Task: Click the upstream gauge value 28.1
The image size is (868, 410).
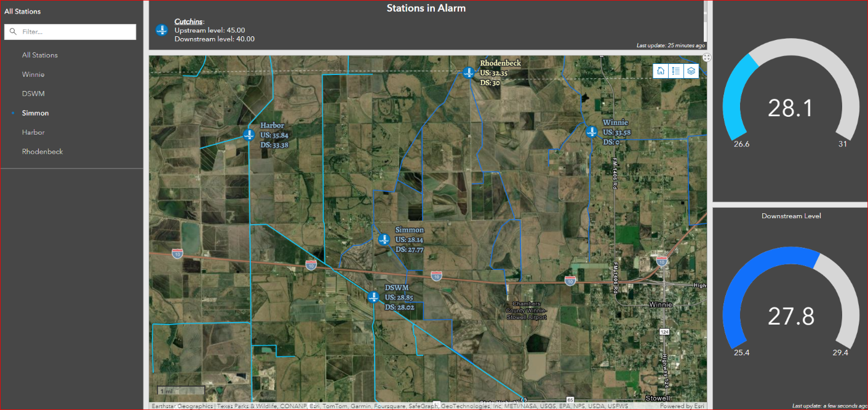Action: click(x=790, y=109)
